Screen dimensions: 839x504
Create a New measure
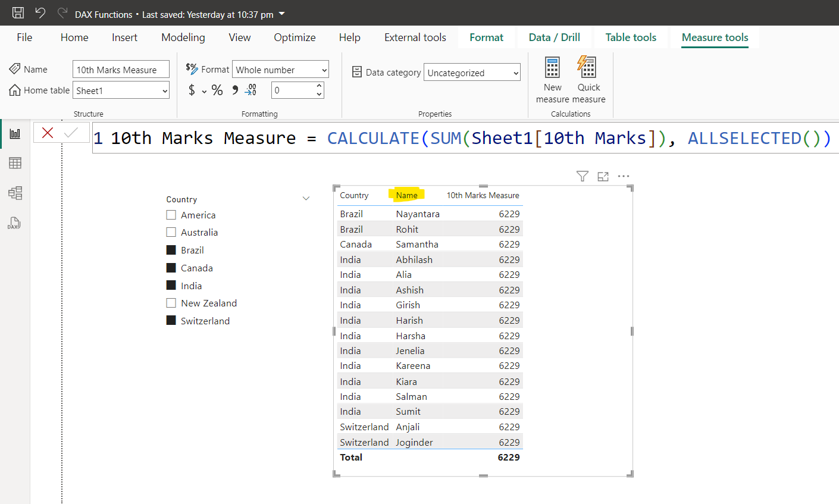tap(552, 77)
